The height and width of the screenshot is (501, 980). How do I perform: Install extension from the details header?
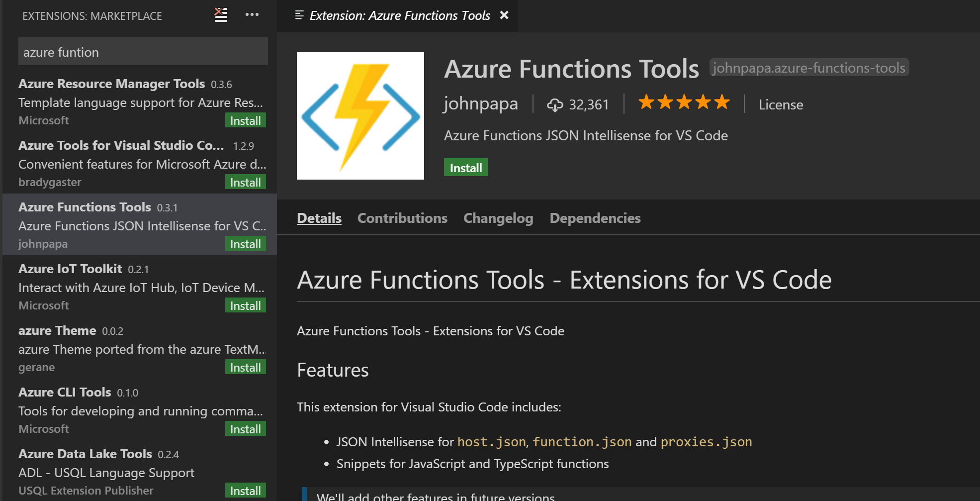[x=466, y=168]
